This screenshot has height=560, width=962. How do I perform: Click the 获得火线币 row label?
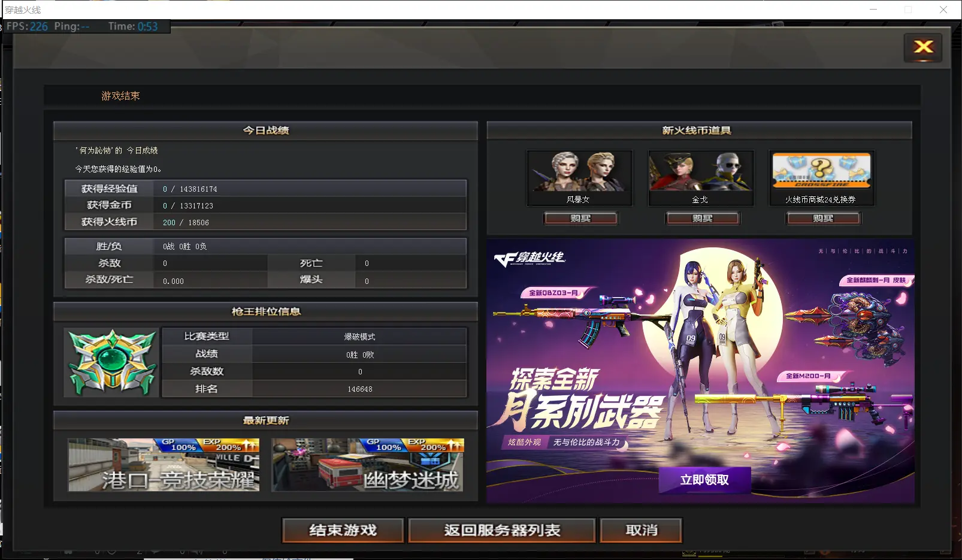110,222
